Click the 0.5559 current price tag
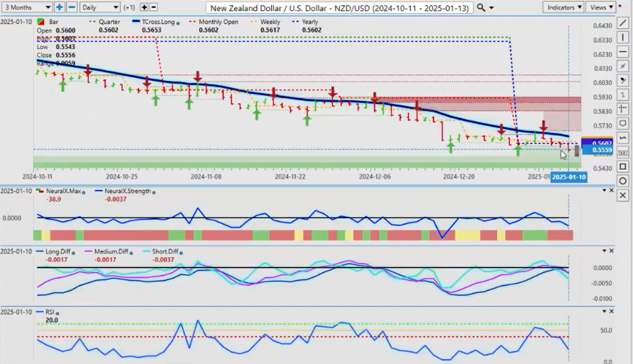 598,150
